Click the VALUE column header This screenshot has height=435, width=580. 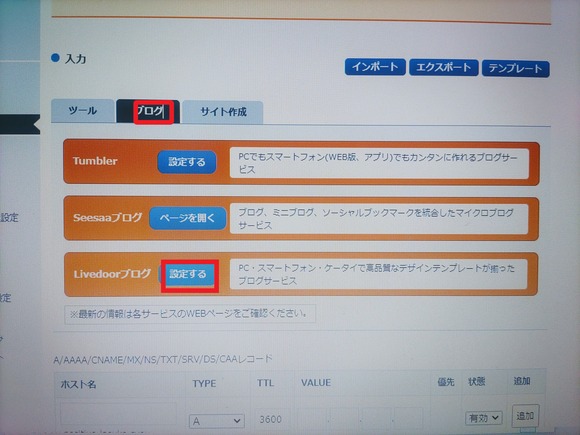(316, 382)
